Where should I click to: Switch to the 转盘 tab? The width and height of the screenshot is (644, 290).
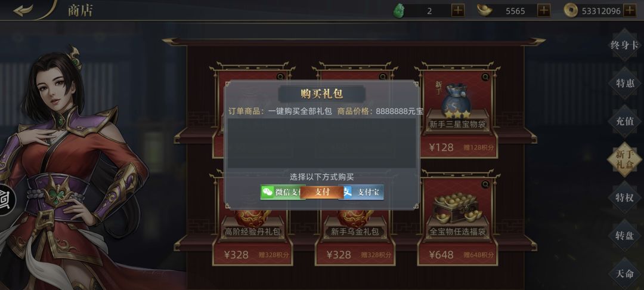pos(625,236)
